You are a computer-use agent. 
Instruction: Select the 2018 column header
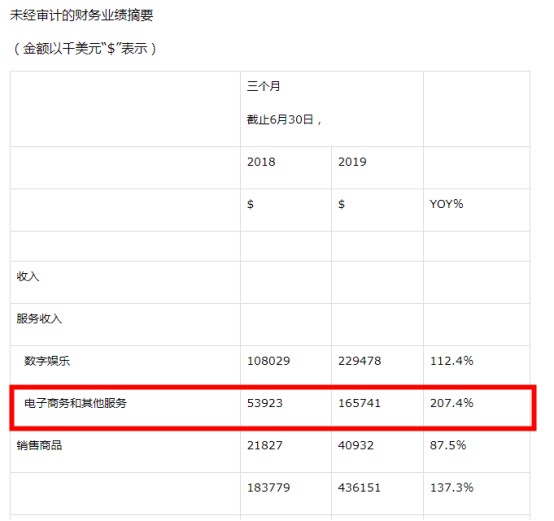(x=261, y=162)
